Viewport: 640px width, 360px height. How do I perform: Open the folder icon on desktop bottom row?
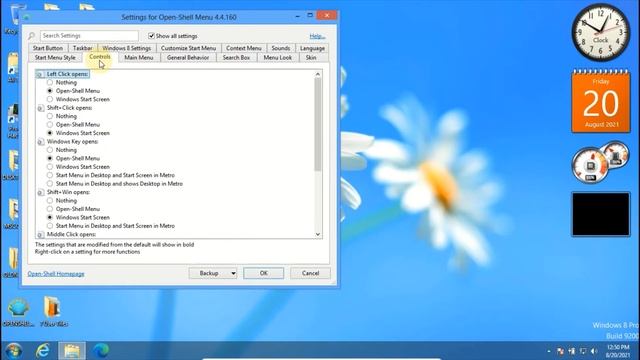click(53, 312)
